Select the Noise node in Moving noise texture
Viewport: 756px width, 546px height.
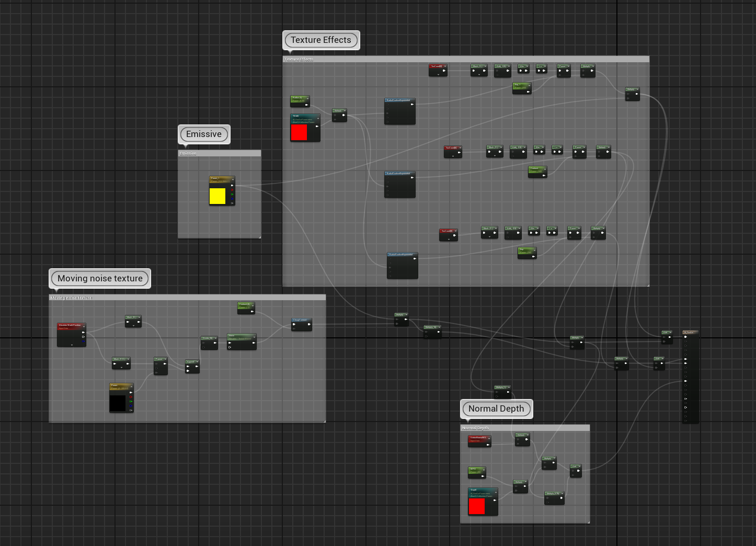242,342
